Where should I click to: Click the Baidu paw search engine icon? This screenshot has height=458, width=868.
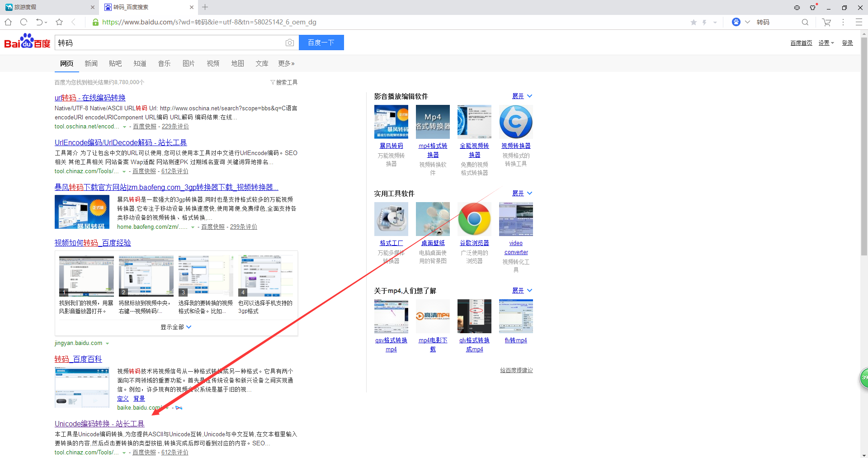736,22
